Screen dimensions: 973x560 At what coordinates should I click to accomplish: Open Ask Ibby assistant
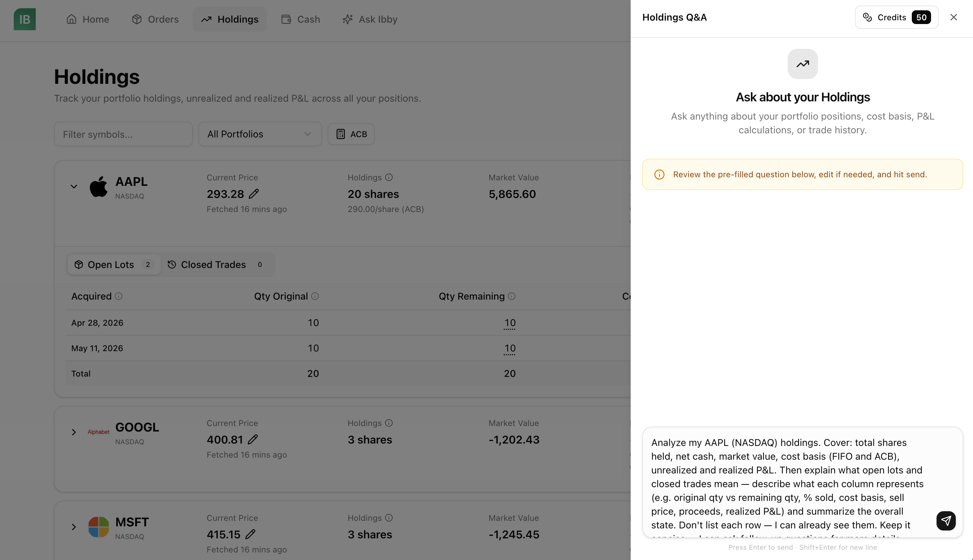370,19
